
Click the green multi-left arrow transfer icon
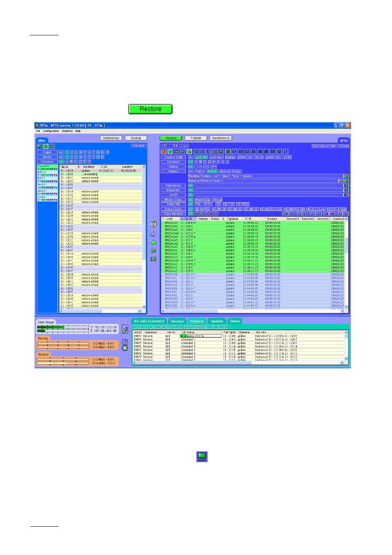(x=154, y=250)
